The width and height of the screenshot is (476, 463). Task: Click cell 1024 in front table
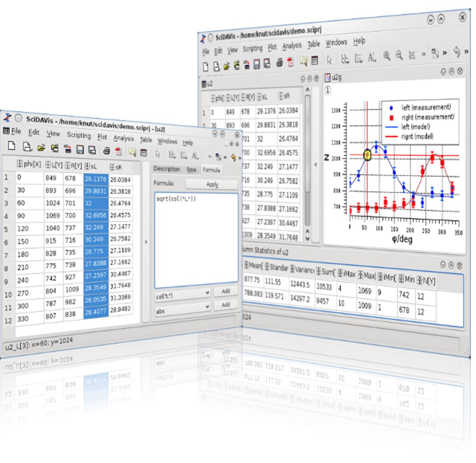53,203
